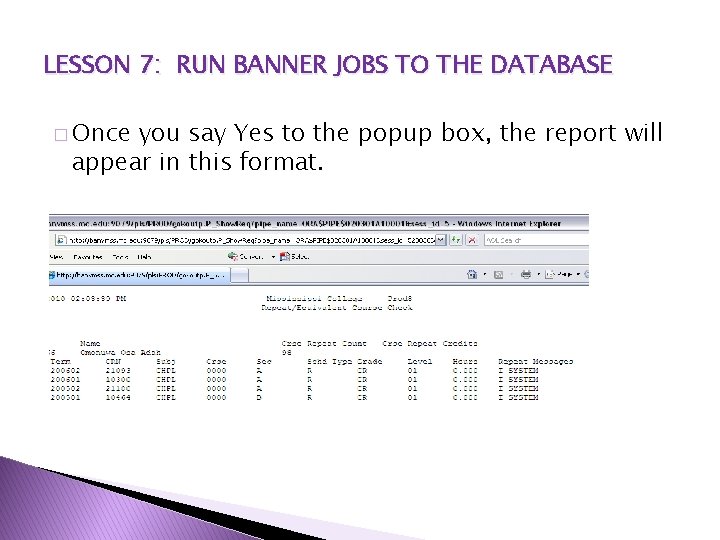The image size is (720, 540).
Task: Click the AOL Search input field
Action: tap(536, 240)
